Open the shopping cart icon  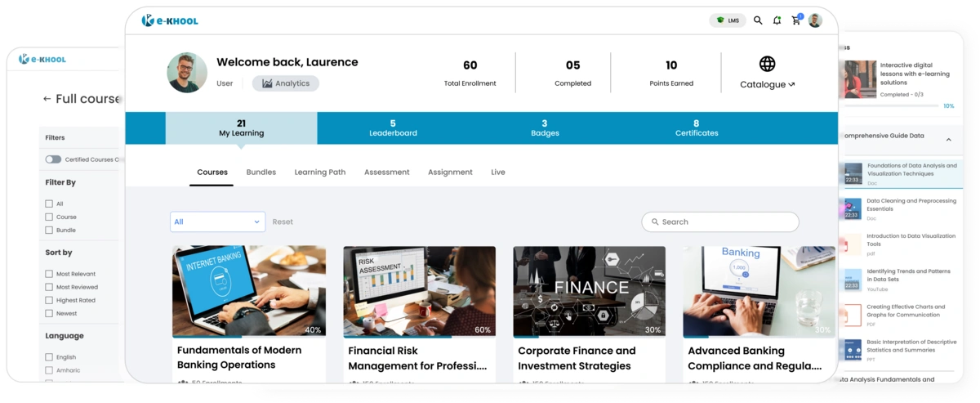pos(796,20)
